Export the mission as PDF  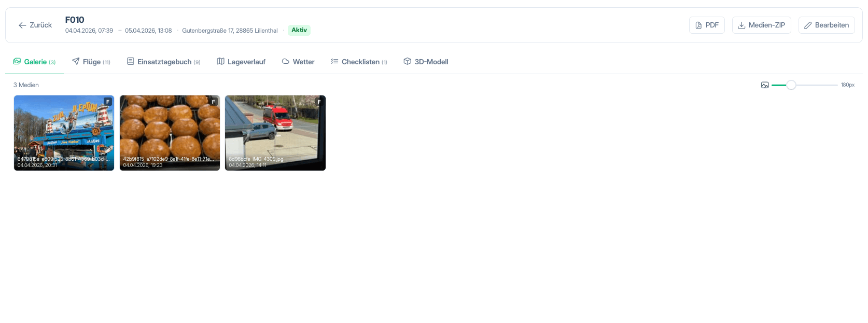click(x=707, y=25)
